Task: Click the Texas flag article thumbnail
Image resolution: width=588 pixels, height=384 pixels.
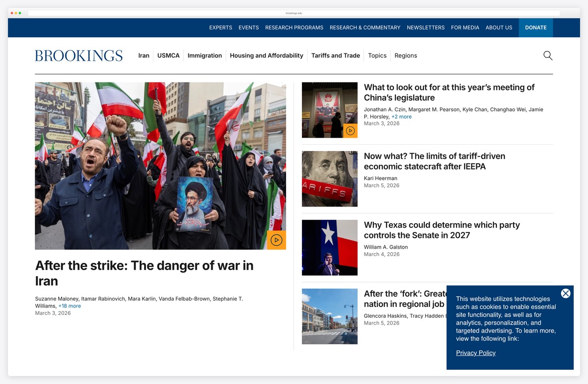Action: click(x=329, y=247)
